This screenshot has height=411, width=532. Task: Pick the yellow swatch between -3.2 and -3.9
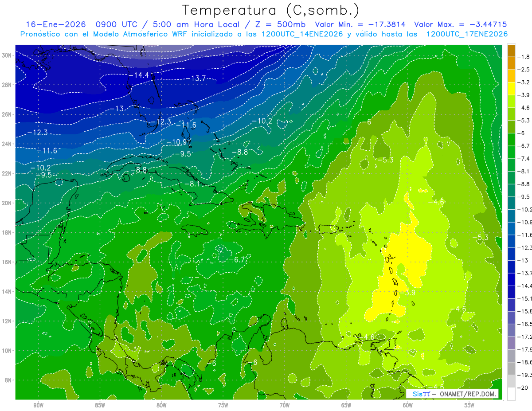(511, 89)
